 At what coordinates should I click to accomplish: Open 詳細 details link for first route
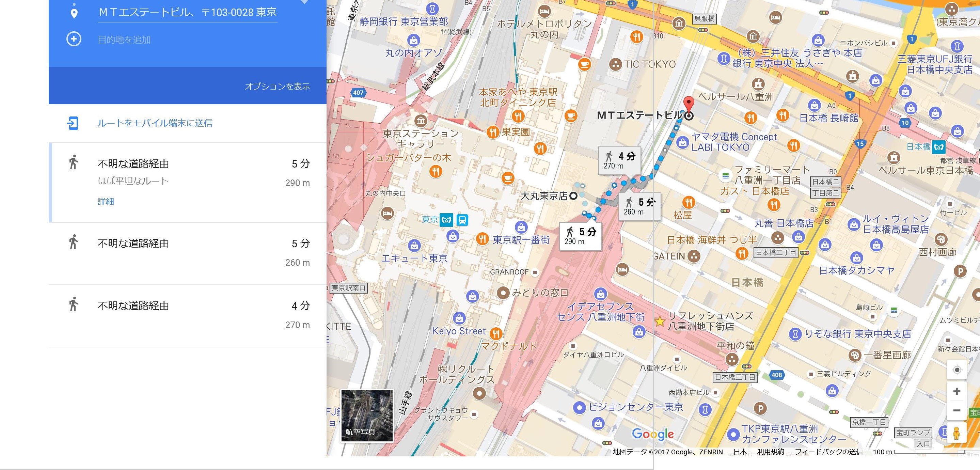(106, 201)
